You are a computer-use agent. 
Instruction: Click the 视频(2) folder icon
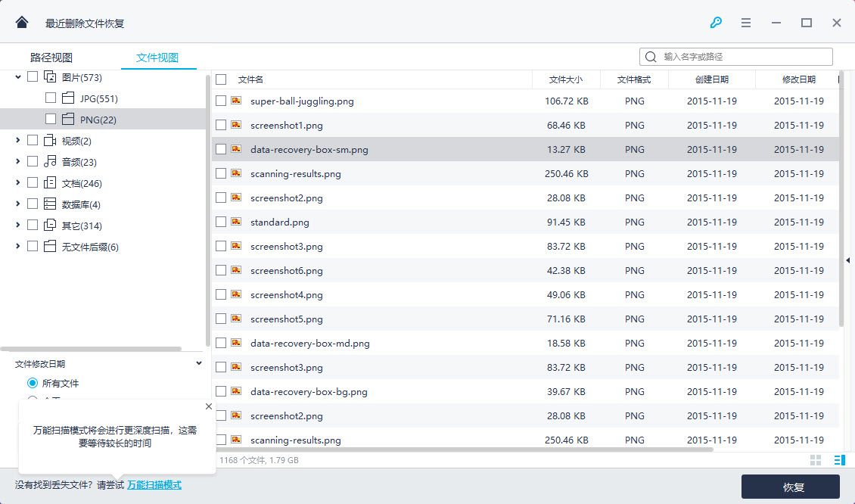(x=51, y=141)
